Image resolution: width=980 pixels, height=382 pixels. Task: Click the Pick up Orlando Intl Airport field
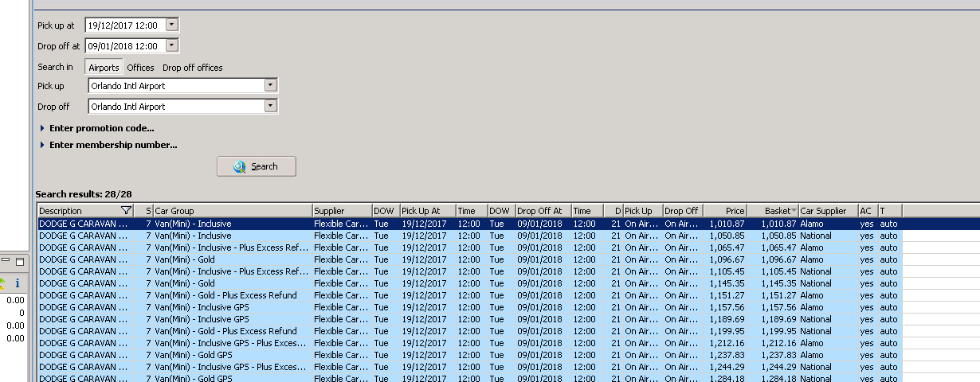(176, 85)
